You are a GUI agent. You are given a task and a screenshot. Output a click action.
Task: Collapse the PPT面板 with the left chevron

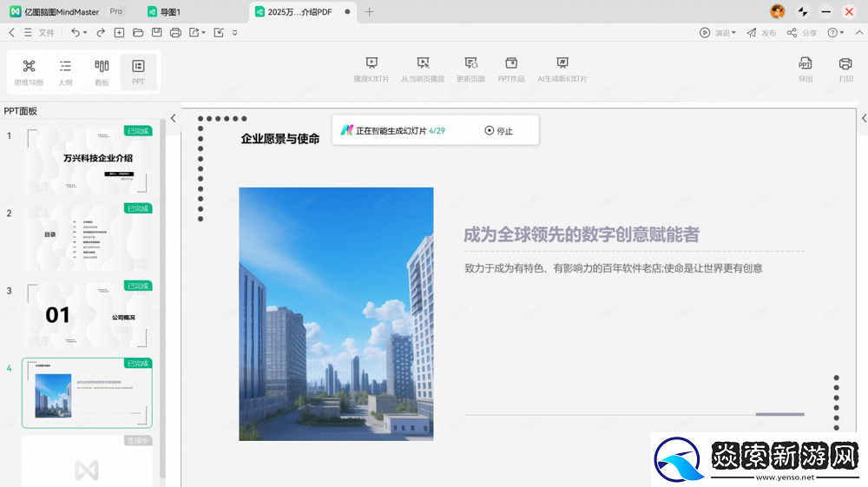(x=174, y=118)
